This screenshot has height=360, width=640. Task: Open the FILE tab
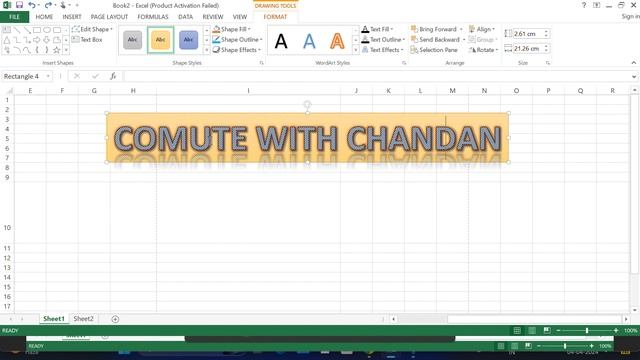(x=14, y=17)
